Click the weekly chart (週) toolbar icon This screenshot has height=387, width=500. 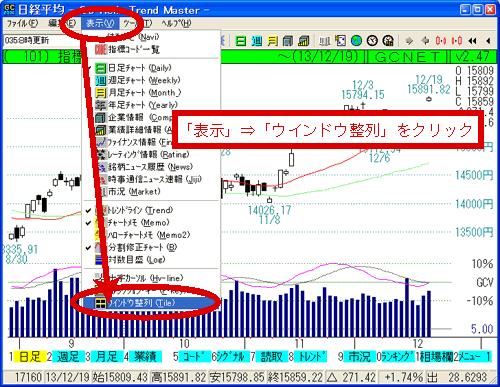(x=256, y=41)
